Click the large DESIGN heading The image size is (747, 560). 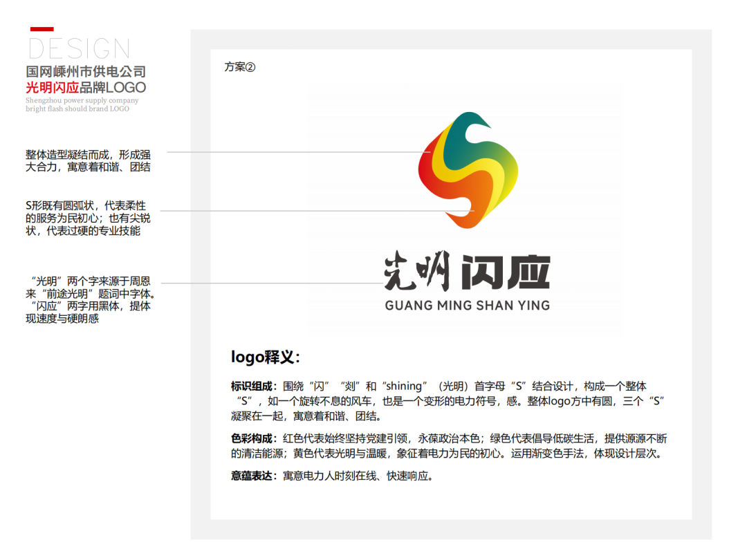tap(79, 50)
